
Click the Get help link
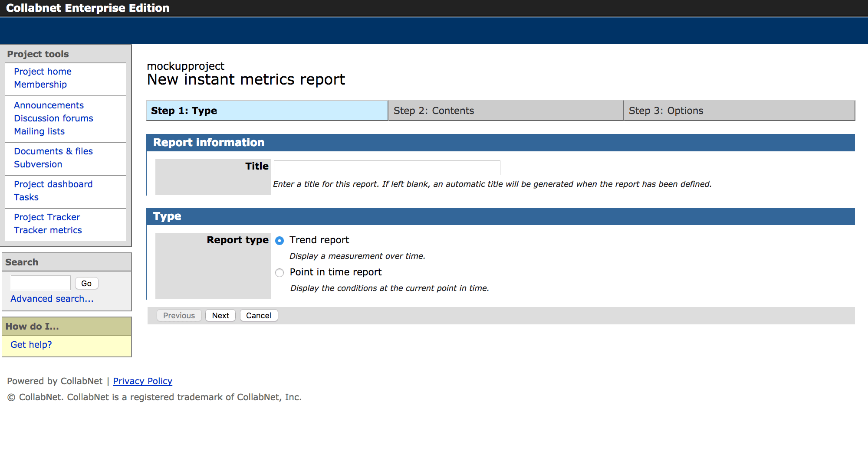(30, 344)
